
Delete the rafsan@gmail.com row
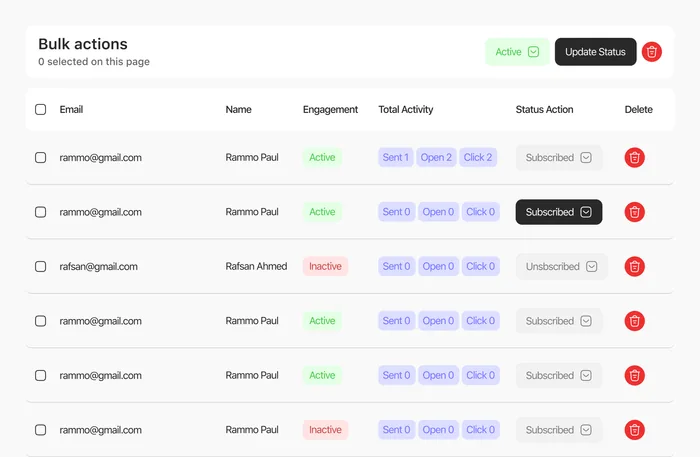tap(634, 266)
